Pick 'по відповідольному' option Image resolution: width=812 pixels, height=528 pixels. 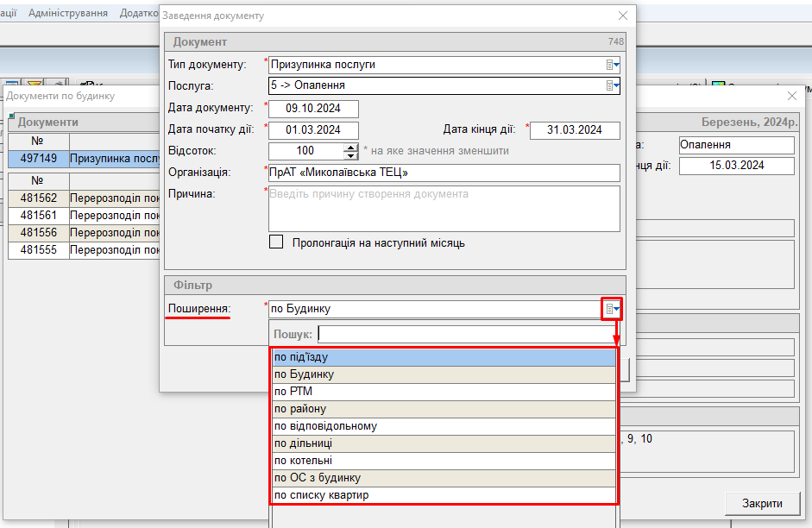(444, 426)
